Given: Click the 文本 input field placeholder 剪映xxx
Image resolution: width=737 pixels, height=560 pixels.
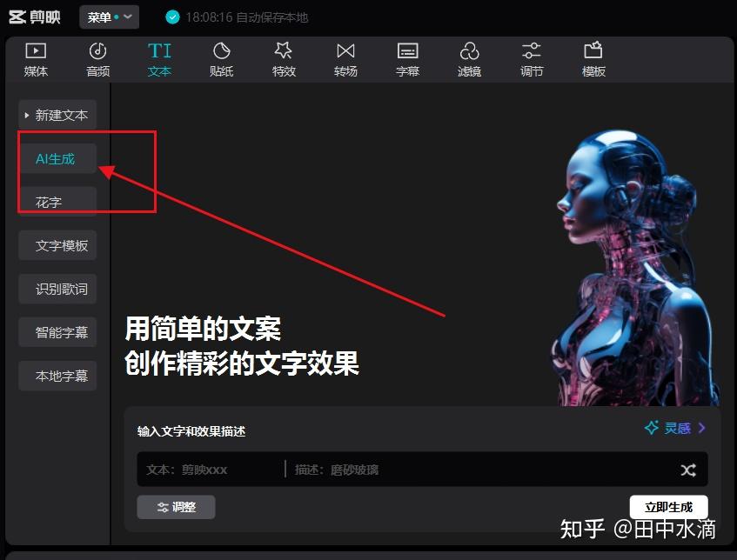Looking at the screenshot, I should (187, 470).
